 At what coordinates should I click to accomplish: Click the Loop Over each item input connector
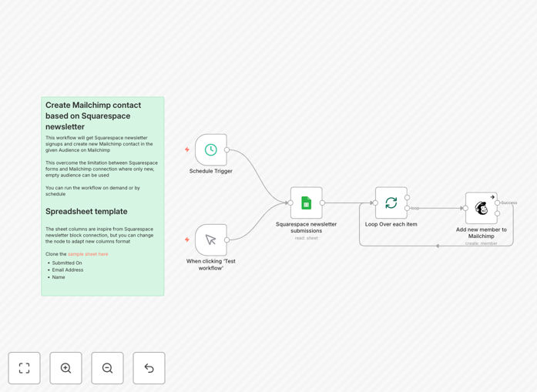375,203
